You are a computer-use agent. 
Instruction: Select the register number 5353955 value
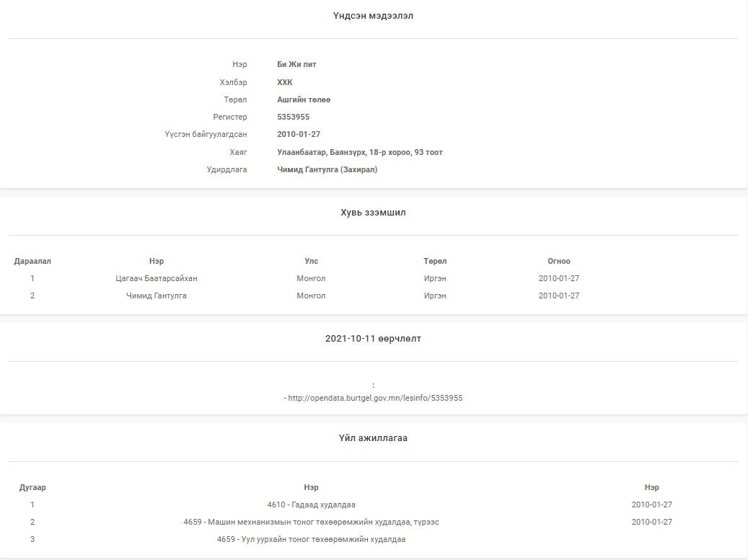pyautogui.click(x=293, y=117)
